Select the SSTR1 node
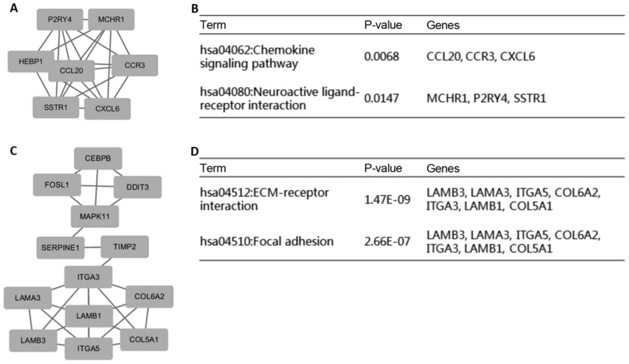This screenshot has width=629, height=364. tap(56, 107)
